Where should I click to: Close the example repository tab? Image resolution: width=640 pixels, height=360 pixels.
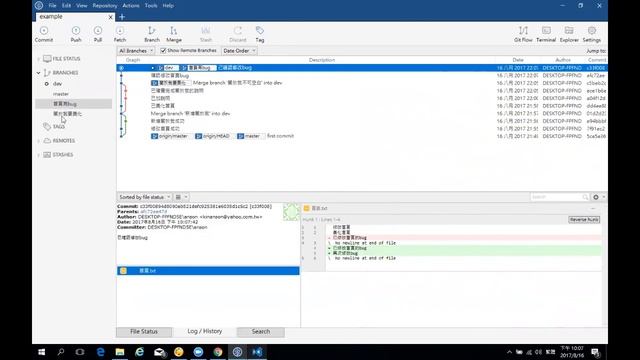(111, 17)
